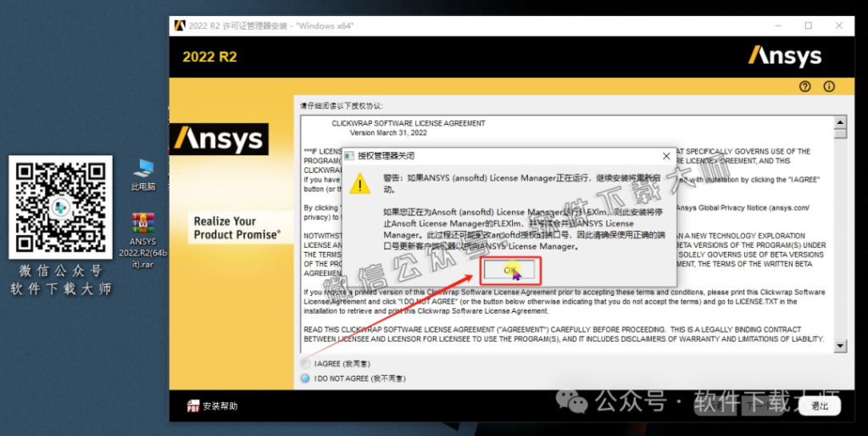Maximize the Ansys installer window
Image resolution: width=868 pixels, height=436 pixels.
[x=808, y=25]
